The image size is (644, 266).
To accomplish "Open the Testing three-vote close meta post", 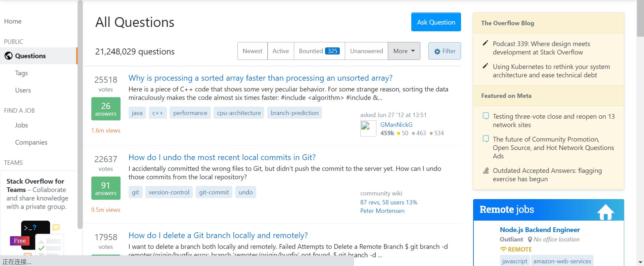I will click(554, 121).
